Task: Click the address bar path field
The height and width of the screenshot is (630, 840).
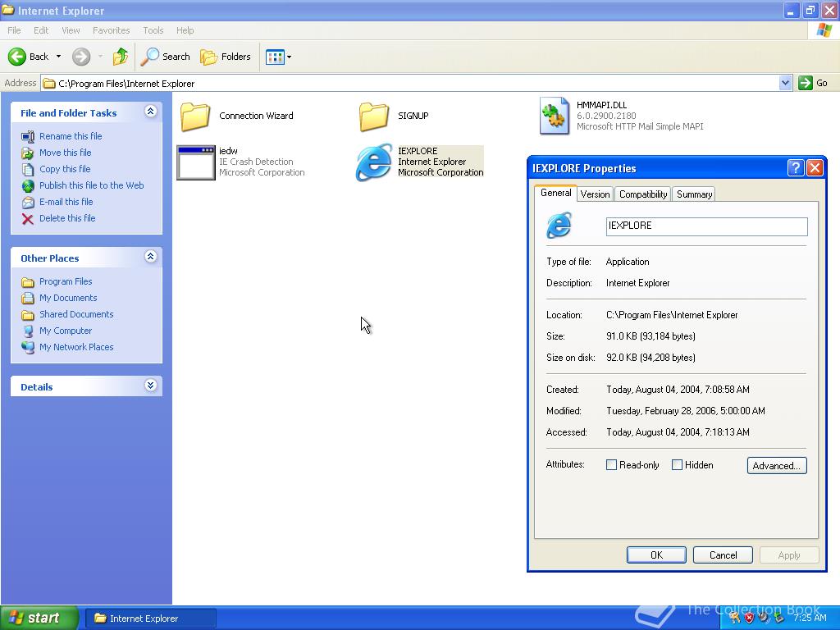Action: coord(410,84)
